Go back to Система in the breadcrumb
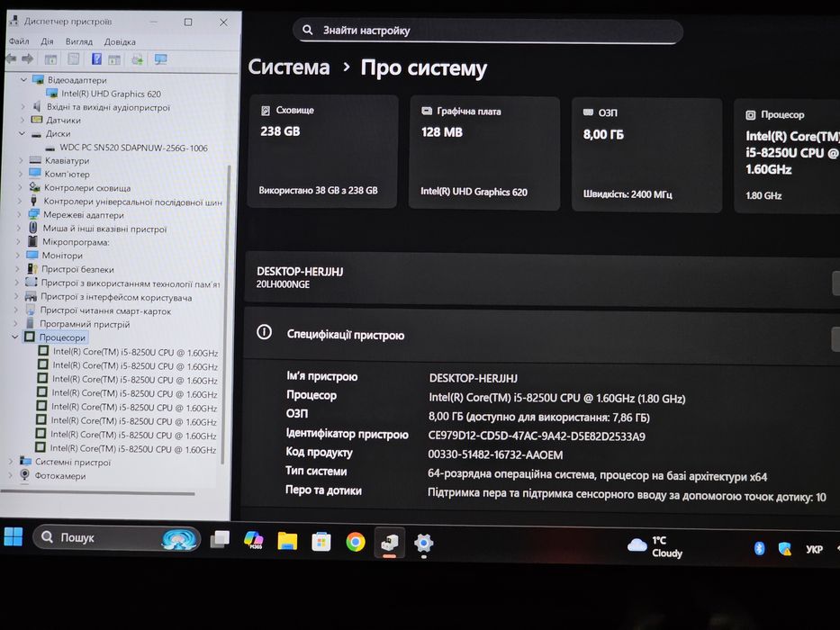 coord(289,67)
